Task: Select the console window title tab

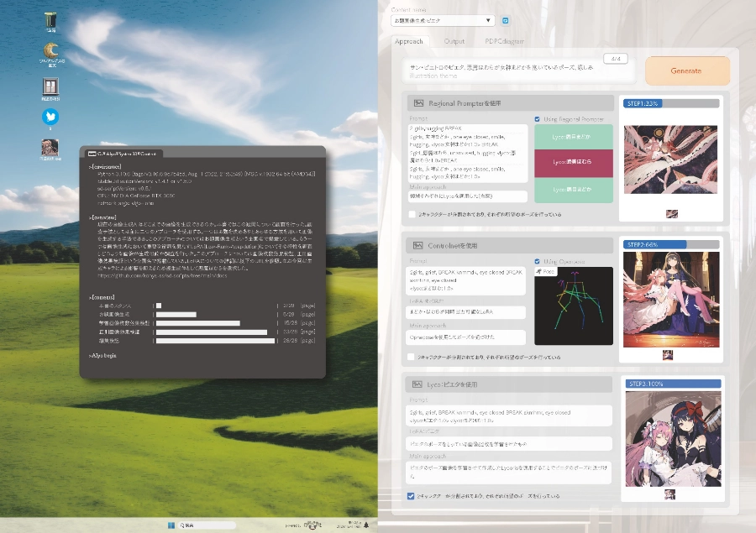Action: coord(123,154)
